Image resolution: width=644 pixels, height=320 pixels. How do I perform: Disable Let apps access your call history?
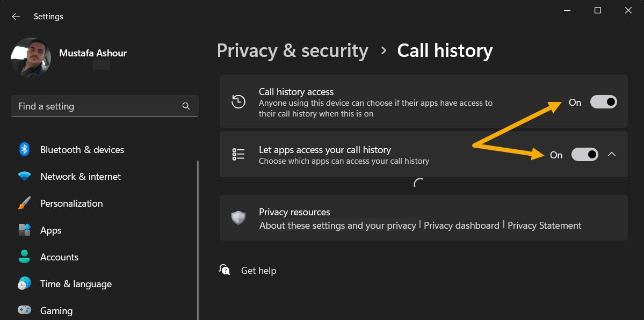[584, 154]
